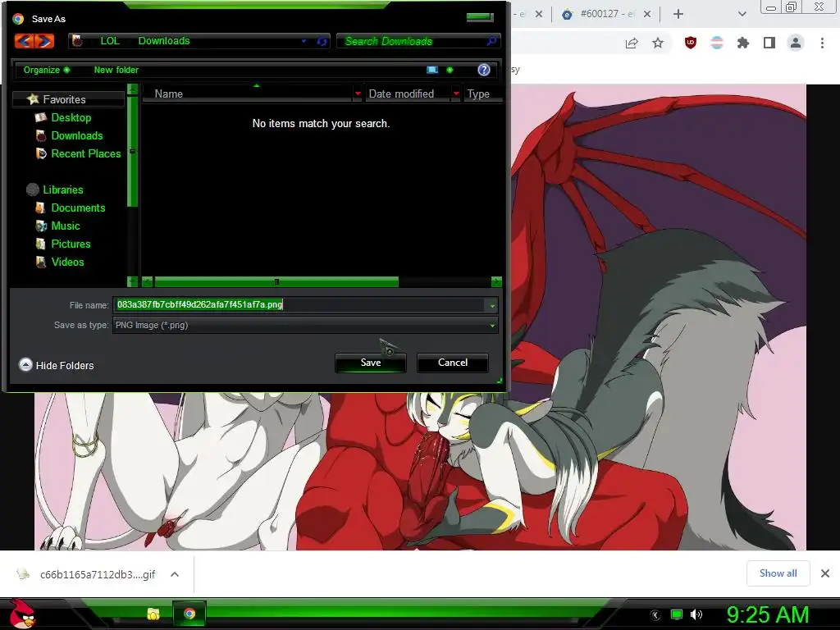Image resolution: width=840 pixels, height=630 pixels.
Task: Click file list horizontal scrollbar thumb
Action: tap(276, 282)
